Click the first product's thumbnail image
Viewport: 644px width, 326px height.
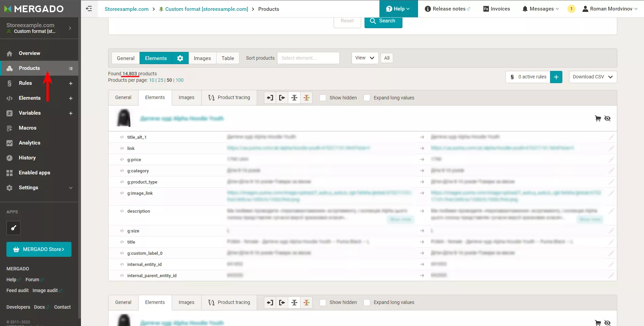[x=124, y=118]
